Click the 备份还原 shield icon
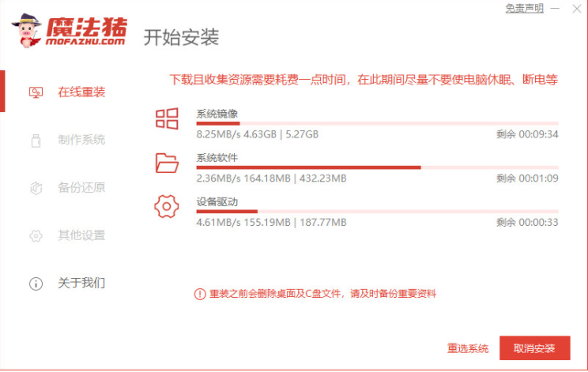 click(36, 188)
